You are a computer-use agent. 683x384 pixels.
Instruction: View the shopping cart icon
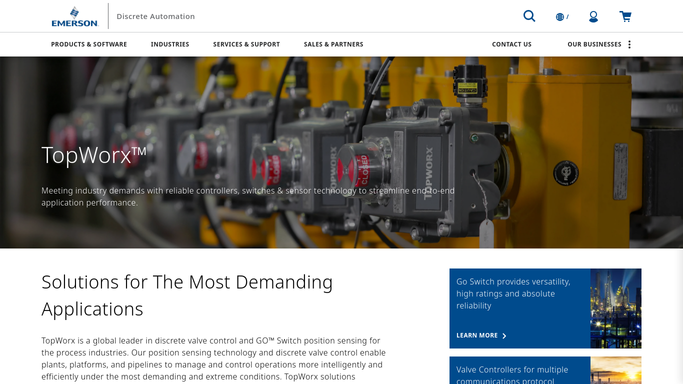click(x=626, y=17)
